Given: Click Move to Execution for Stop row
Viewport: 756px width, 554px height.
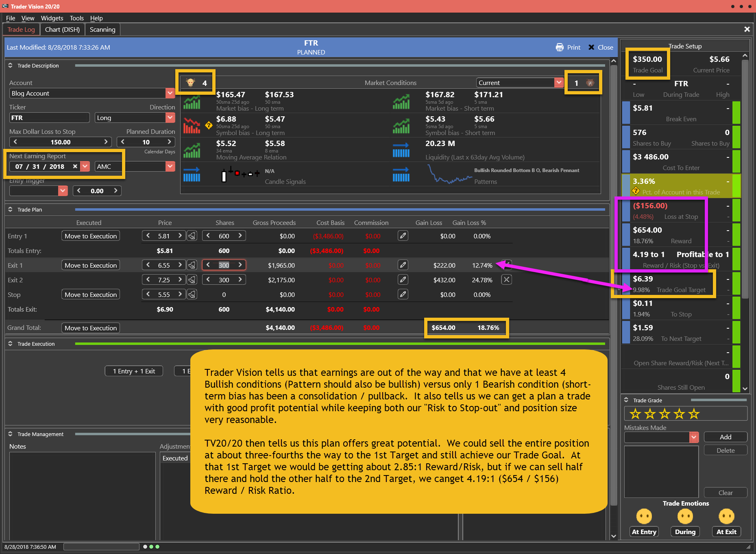Looking at the screenshot, I should click(x=91, y=294).
